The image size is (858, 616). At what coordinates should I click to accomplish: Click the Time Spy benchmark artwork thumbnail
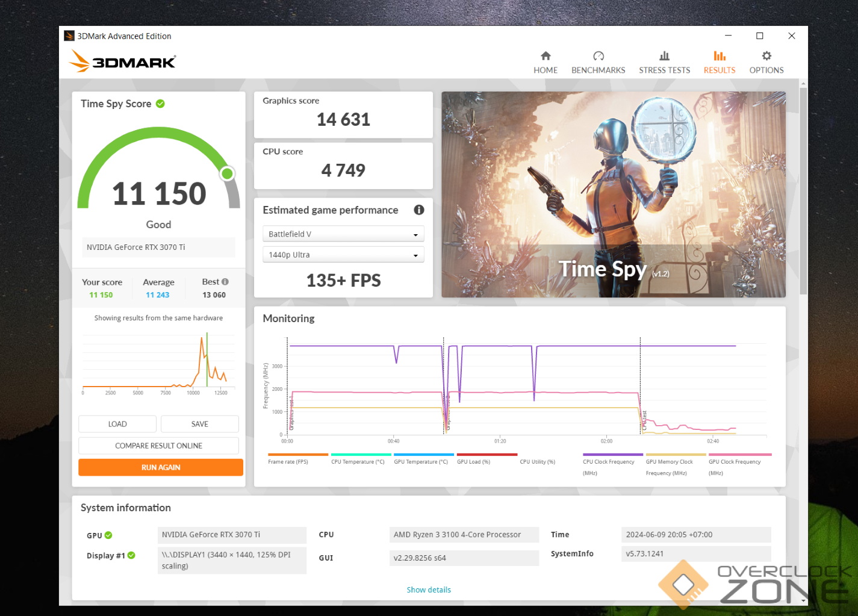613,194
